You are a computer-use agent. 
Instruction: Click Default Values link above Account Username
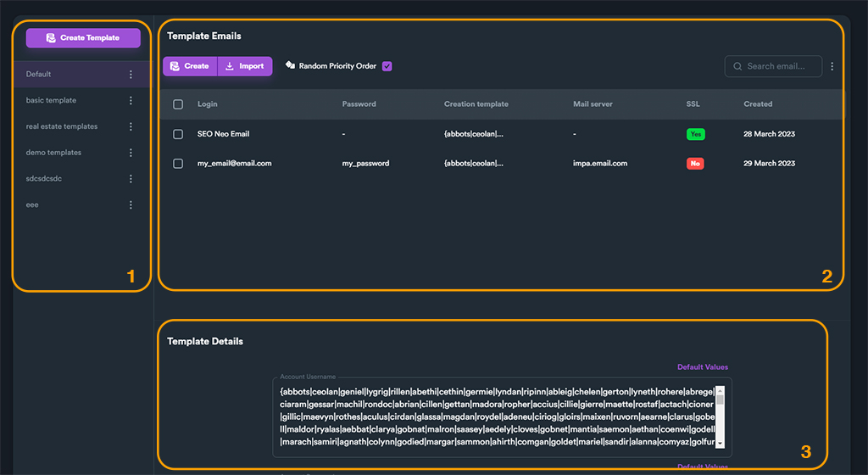pos(702,367)
